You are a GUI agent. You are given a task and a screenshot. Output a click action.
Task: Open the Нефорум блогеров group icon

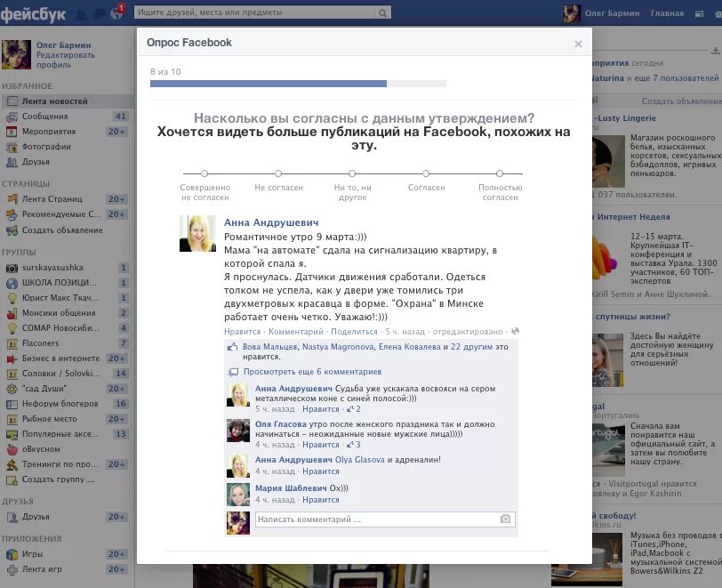pos(12,404)
